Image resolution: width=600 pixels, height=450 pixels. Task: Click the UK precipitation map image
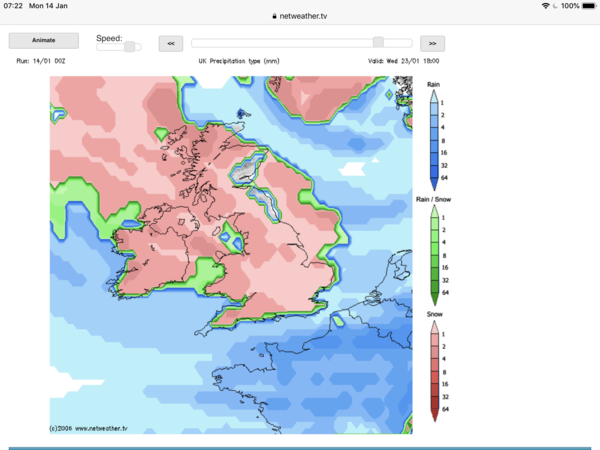point(230,255)
